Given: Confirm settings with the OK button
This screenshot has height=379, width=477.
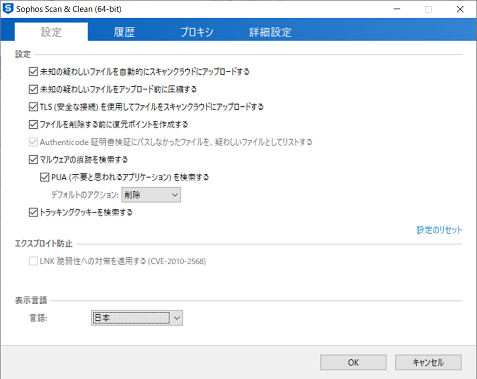Looking at the screenshot, I should (x=353, y=362).
